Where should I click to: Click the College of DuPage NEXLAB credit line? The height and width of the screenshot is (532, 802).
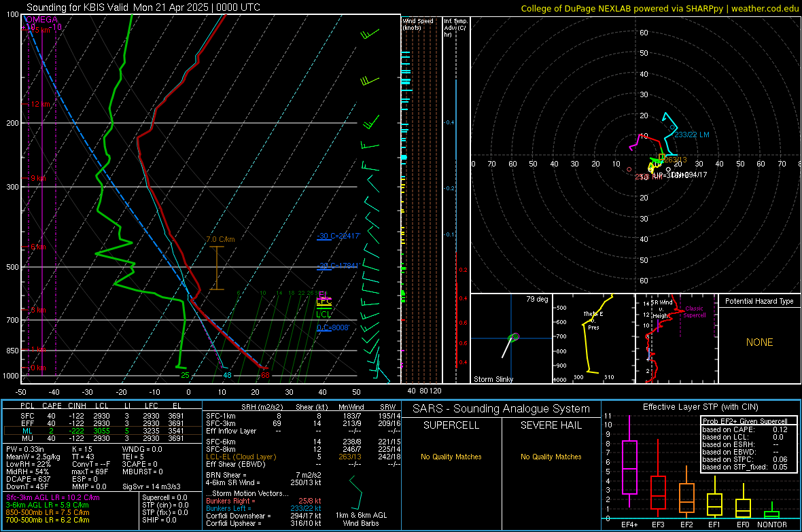pos(660,8)
